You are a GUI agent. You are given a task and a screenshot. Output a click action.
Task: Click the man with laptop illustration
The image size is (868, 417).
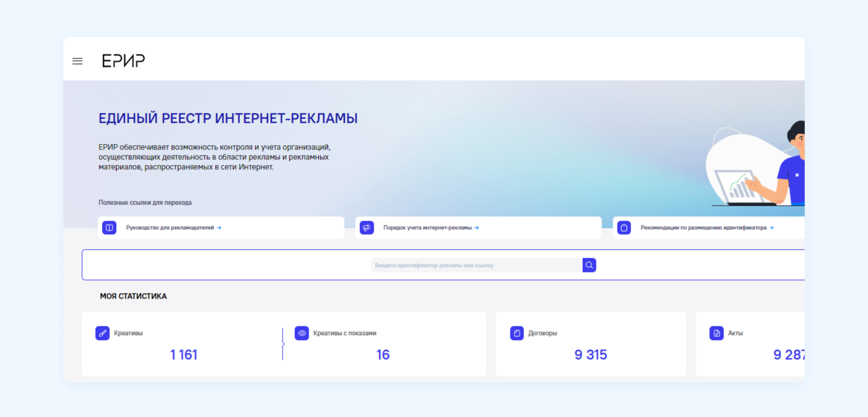tap(755, 164)
